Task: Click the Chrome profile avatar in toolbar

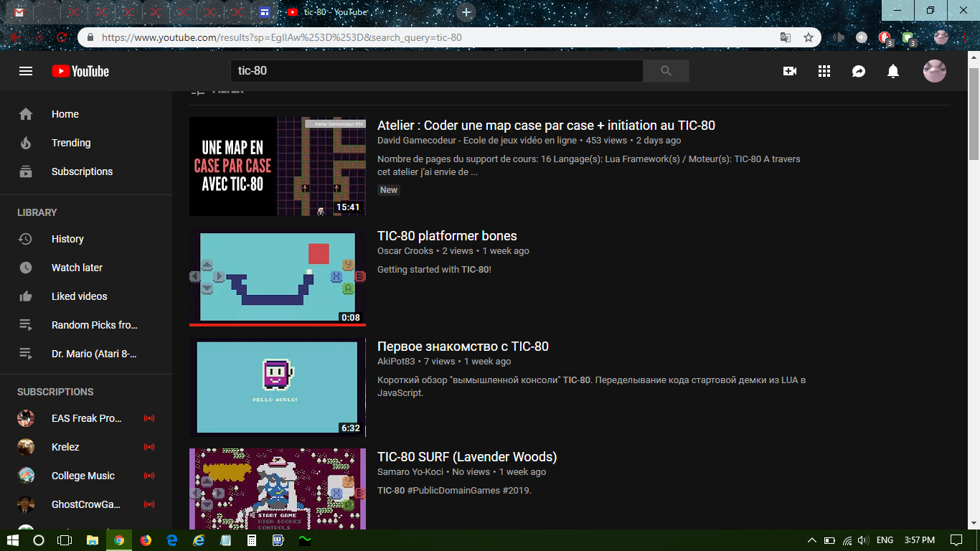Action: click(941, 37)
